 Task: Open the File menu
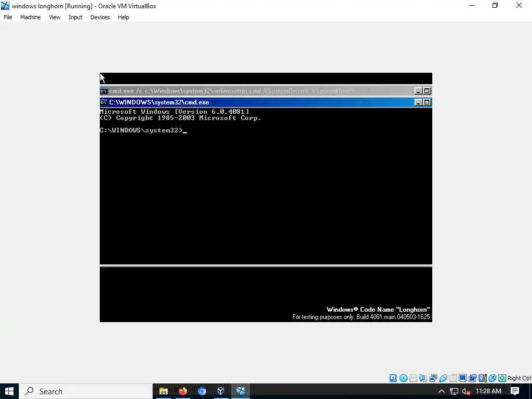pyautogui.click(x=8, y=17)
